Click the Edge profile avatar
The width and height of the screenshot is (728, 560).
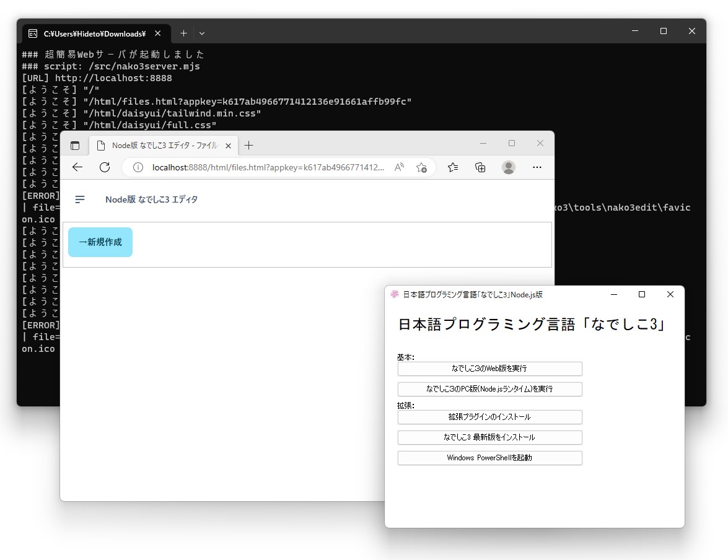coord(508,167)
